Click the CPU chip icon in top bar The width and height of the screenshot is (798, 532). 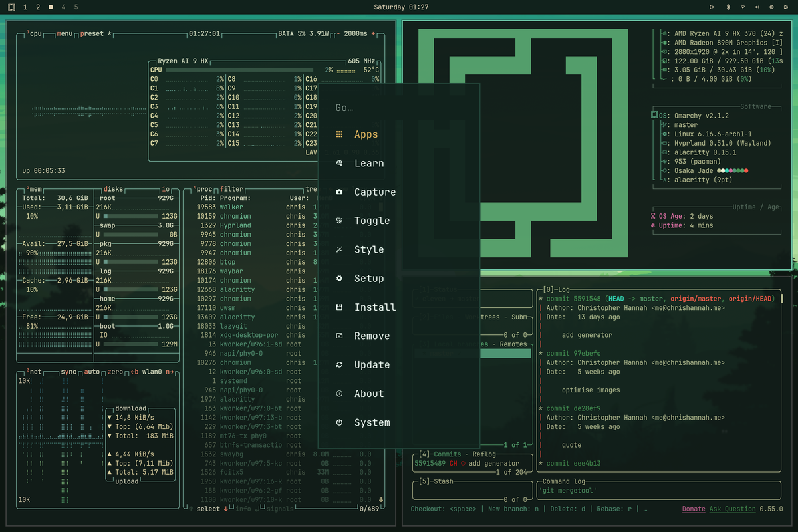point(772,7)
